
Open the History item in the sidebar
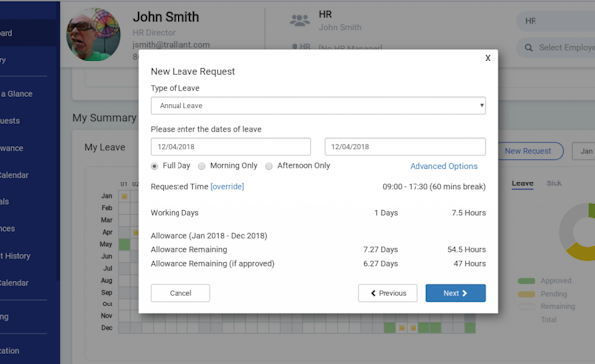15,256
